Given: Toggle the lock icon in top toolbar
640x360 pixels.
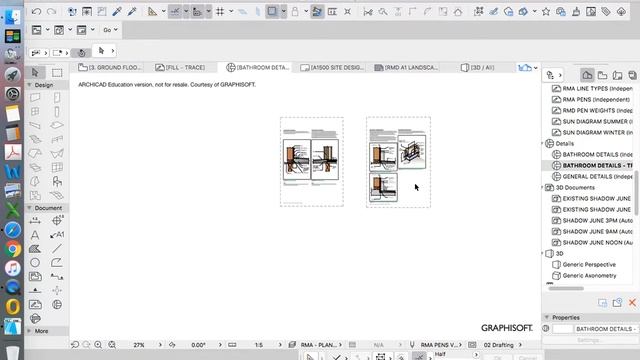Looking at the screenshot, I should [295, 11].
